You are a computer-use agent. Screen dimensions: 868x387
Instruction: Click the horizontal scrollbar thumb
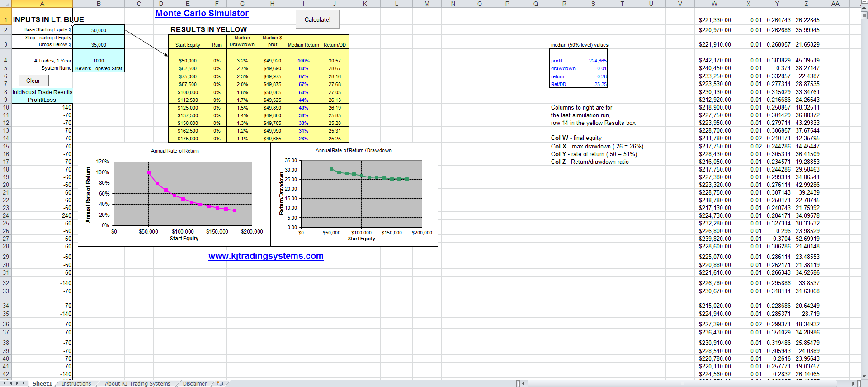click(x=682, y=383)
